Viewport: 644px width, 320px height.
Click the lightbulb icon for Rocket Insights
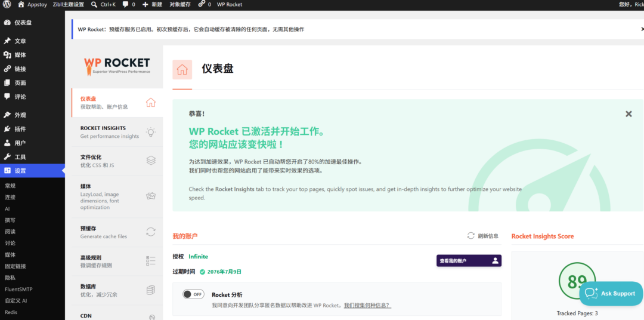[x=151, y=132]
